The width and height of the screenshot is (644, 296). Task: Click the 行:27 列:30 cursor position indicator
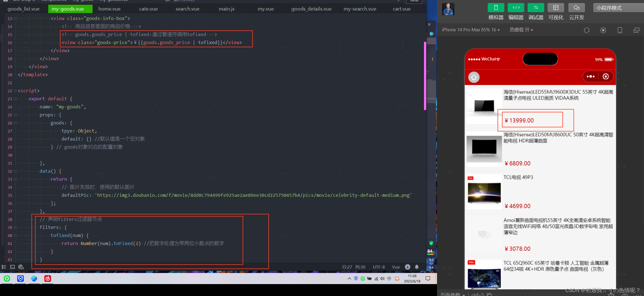354,267
